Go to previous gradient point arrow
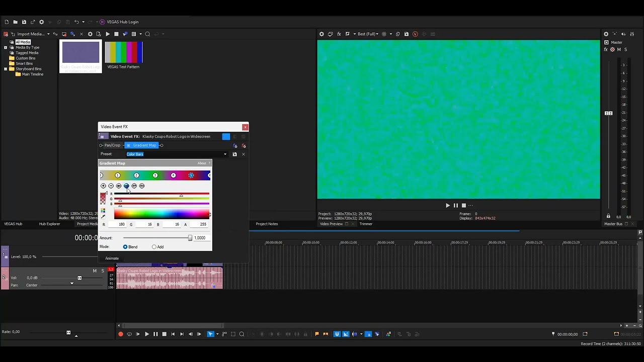644x362 pixels. tap(119, 186)
